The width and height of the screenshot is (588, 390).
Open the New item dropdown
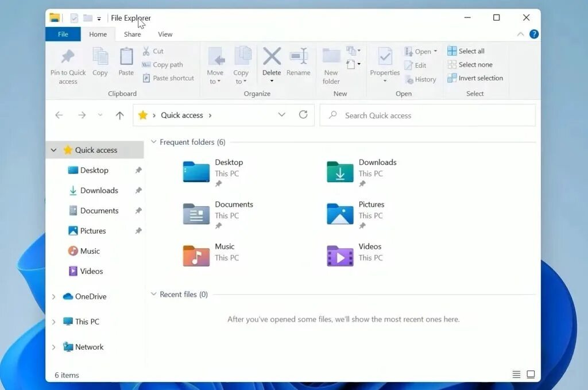click(353, 51)
